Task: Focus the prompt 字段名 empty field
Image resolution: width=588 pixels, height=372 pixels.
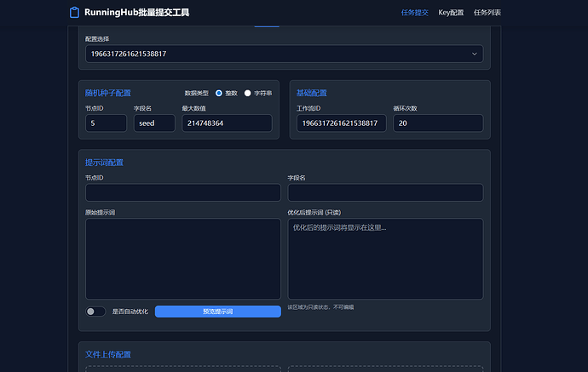Action: (385, 192)
